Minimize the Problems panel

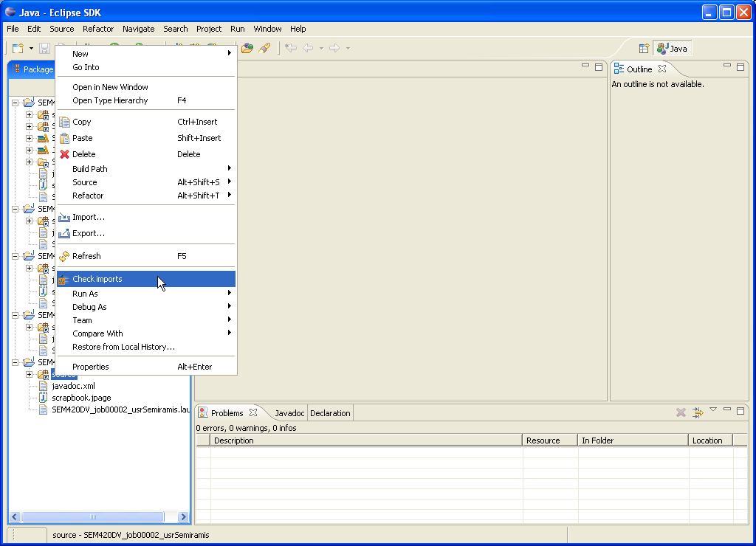727,410
